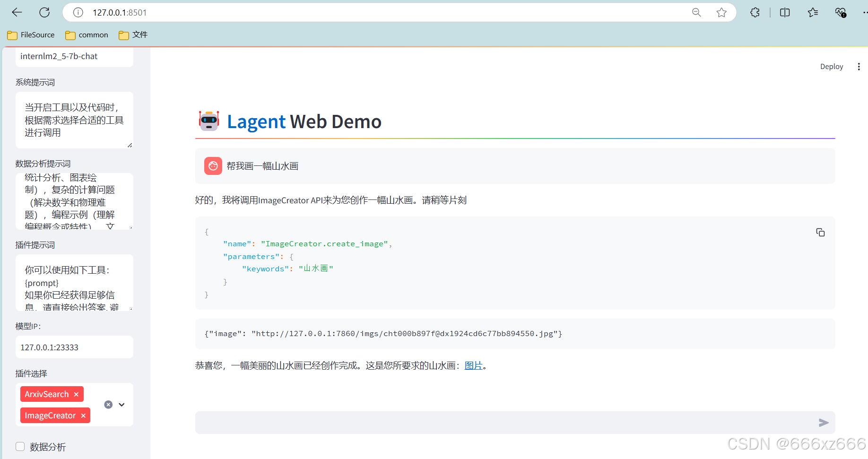The width and height of the screenshot is (868, 459).
Task: Click the Deploy button
Action: click(x=832, y=67)
